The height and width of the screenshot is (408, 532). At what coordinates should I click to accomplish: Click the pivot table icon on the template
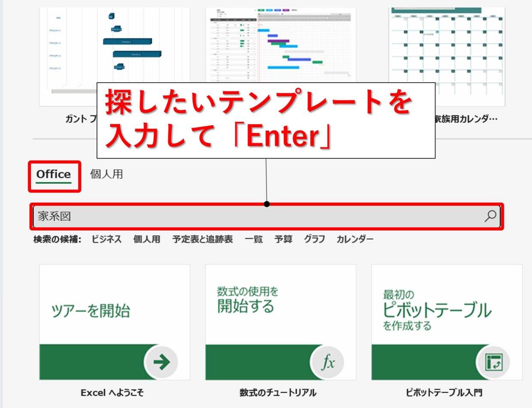point(493,362)
